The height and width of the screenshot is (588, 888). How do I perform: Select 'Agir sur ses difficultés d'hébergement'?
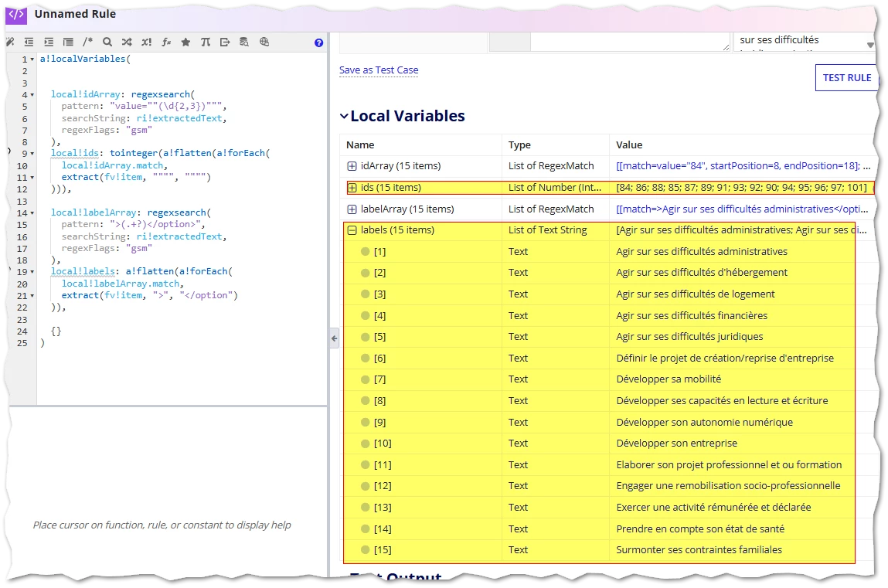702,272
